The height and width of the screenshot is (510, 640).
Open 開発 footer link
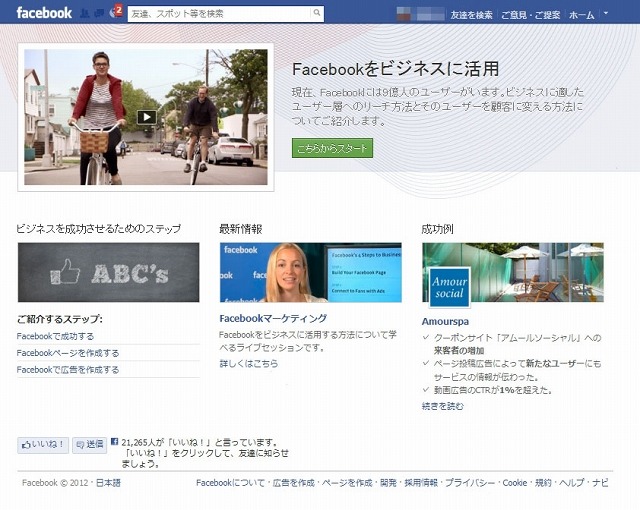[x=388, y=483]
